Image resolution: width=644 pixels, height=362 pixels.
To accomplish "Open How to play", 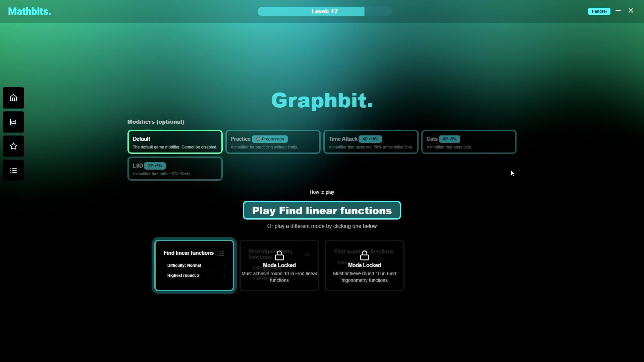I will pyautogui.click(x=322, y=192).
